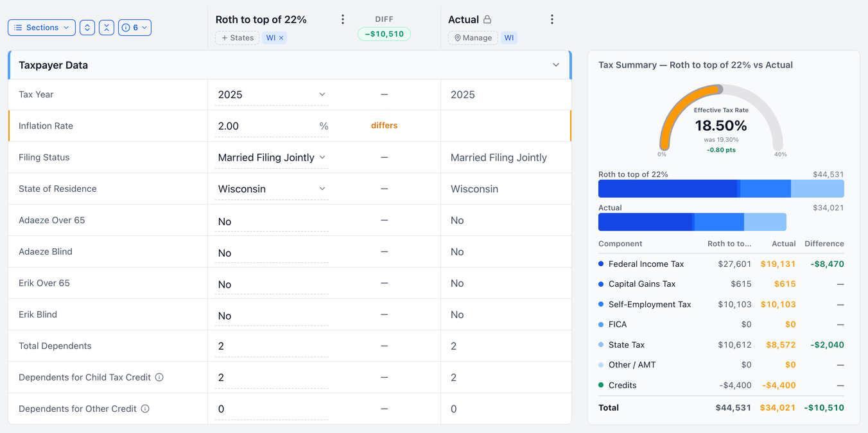Click the add States button

238,38
